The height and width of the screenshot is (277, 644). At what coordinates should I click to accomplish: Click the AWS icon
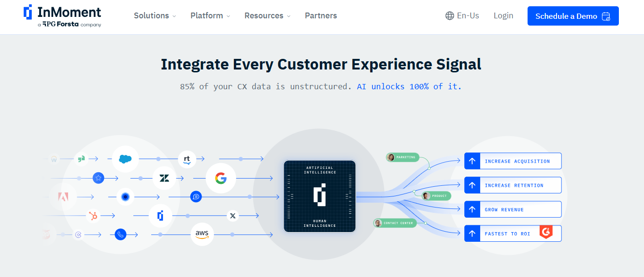tap(202, 235)
